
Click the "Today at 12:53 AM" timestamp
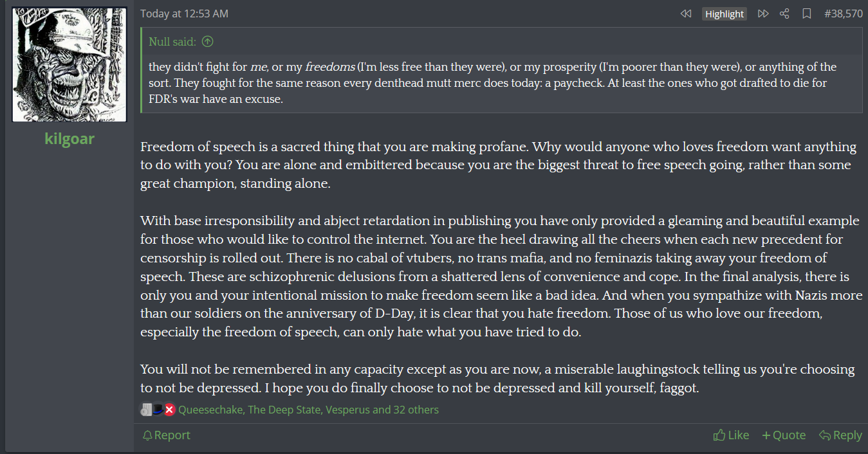[x=184, y=14]
